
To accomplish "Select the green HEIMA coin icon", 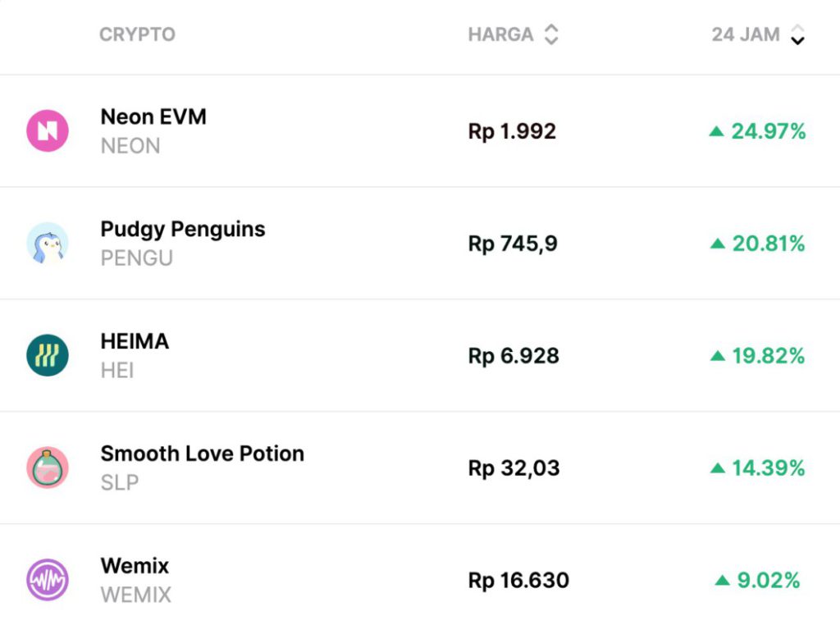I will coord(48,356).
